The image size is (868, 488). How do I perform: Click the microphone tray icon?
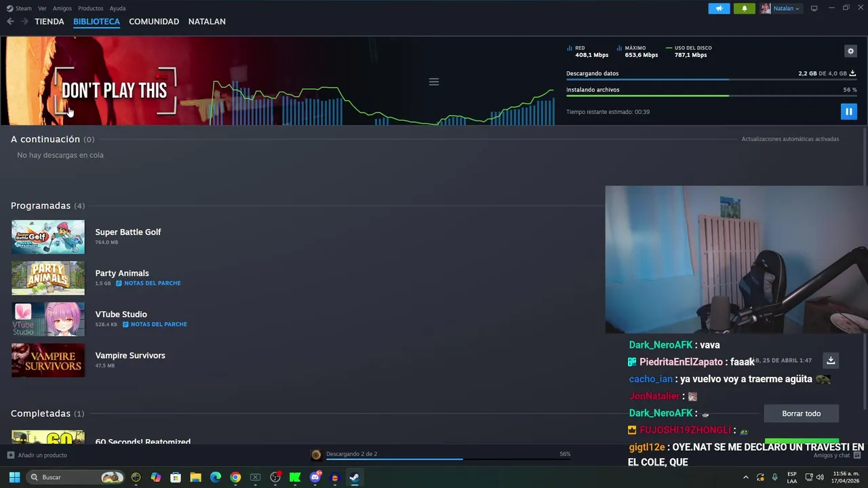tap(774, 477)
